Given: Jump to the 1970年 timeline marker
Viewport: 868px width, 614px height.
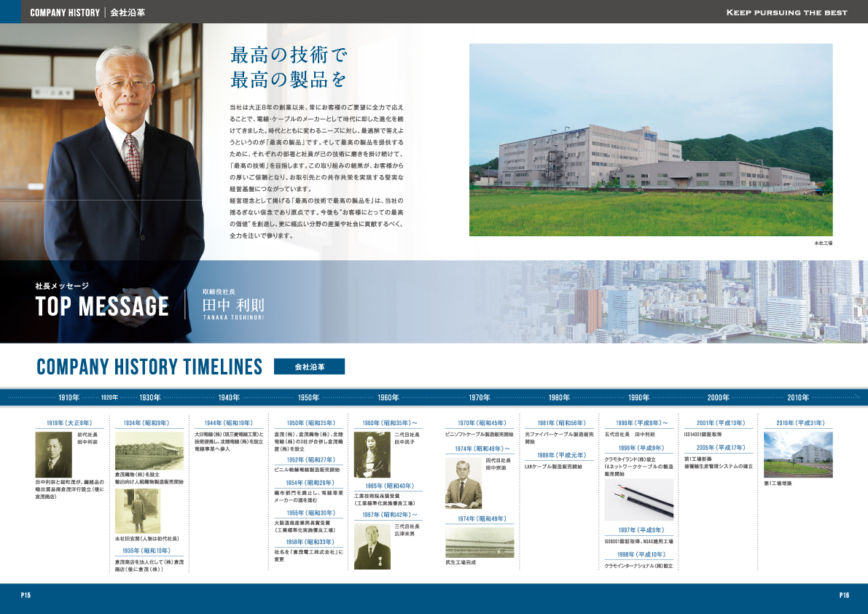Looking at the screenshot, I should [480, 397].
